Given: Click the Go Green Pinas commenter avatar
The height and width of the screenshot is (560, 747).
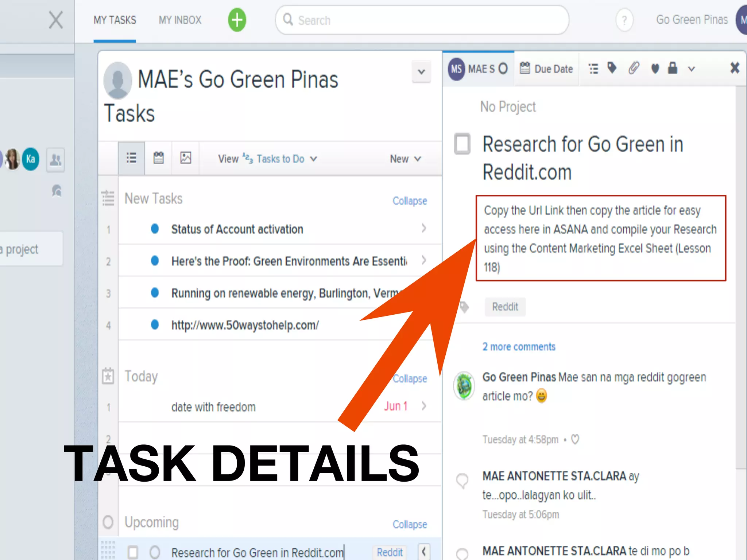Looking at the screenshot, I should 464,386.
